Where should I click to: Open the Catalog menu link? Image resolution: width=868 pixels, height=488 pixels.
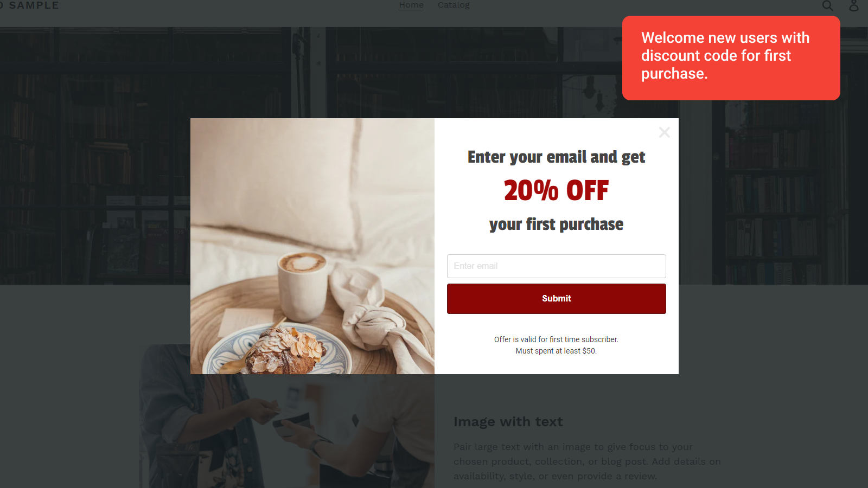[454, 5]
